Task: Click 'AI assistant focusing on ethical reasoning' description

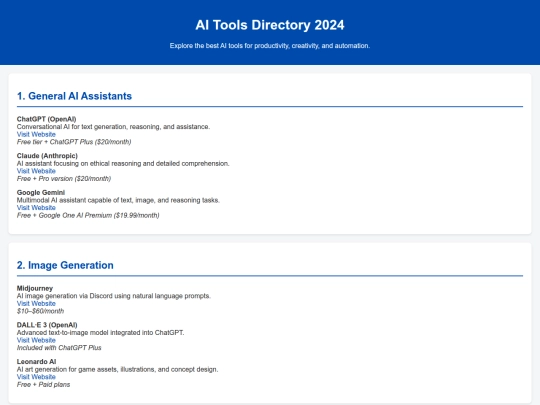Action: point(123,164)
